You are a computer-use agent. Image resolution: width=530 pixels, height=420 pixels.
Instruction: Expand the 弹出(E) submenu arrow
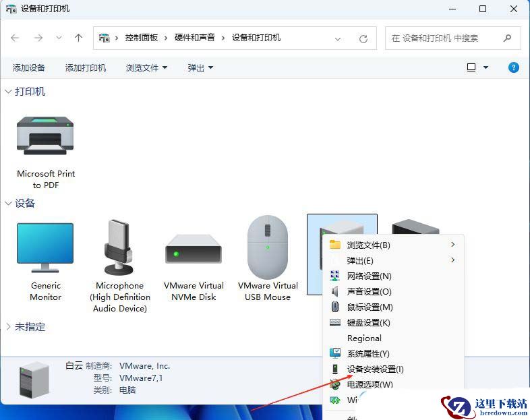coord(453,260)
